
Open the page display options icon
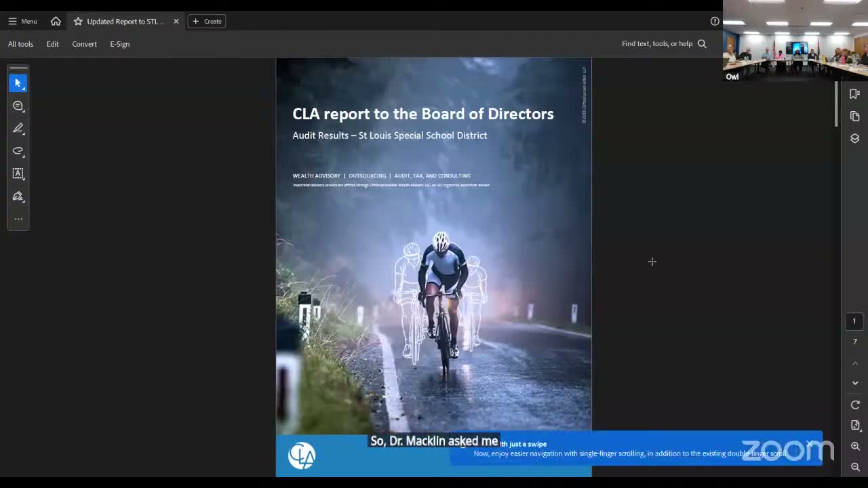(x=855, y=425)
